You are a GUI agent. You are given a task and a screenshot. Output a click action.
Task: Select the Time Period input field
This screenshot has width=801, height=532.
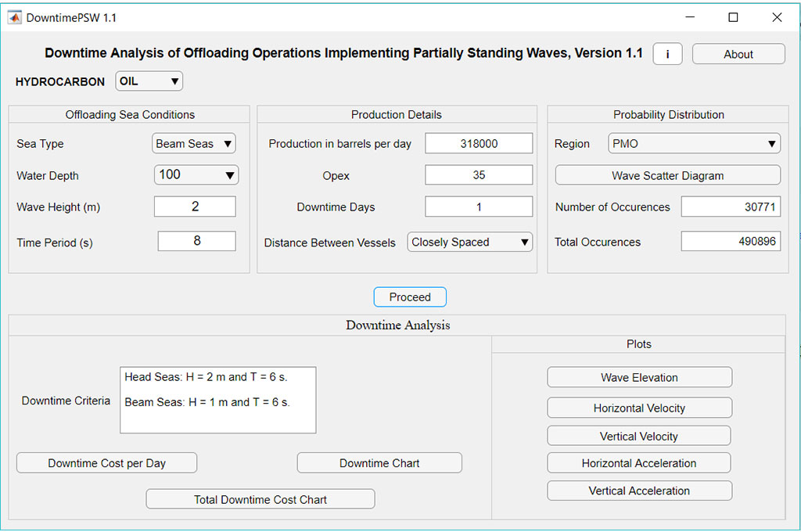coord(196,241)
